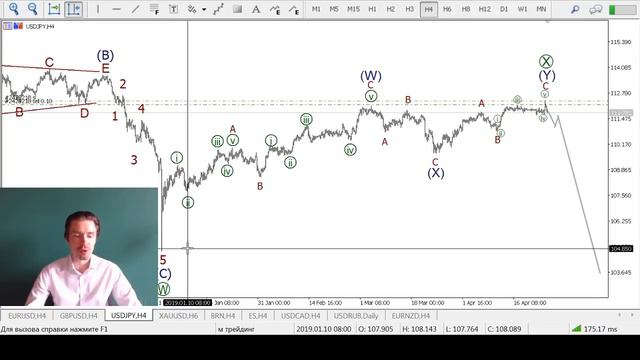The width and height of the screenshot is (640, 360).
Task: Click the L: 107.764 status value
Action: pyautogui.click(x=462, y=329)
